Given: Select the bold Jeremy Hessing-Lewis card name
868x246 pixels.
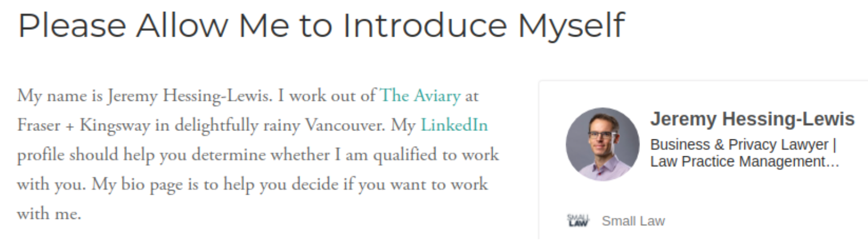Looking at the screenshot, I should pos(752,120).
